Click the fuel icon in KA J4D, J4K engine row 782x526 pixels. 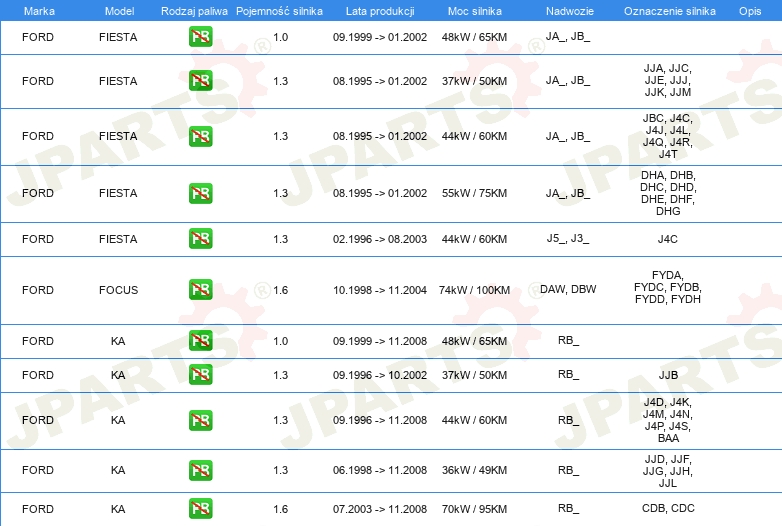tap(200, 420)
